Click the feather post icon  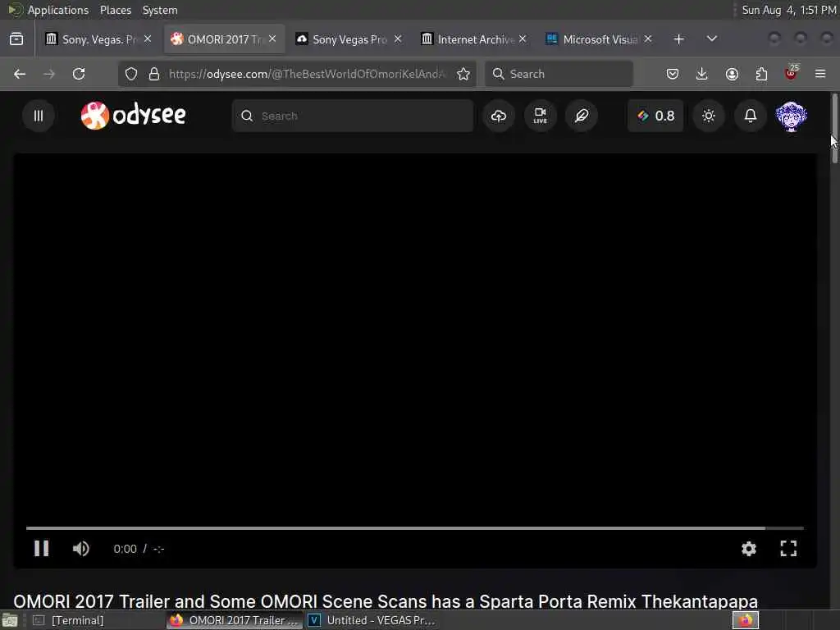(582, 116)
